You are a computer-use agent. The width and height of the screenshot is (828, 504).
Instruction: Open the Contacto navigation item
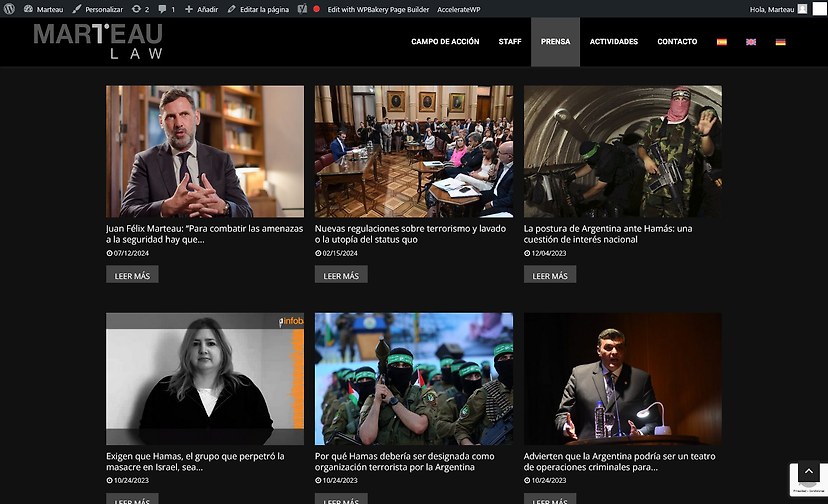[677, 41]
